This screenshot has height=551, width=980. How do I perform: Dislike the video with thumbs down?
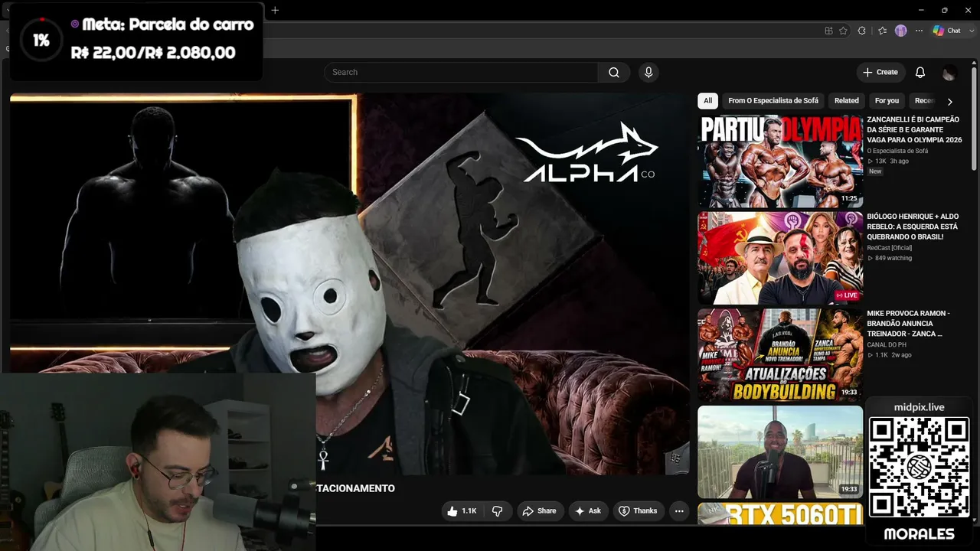(x=497, y=510)
